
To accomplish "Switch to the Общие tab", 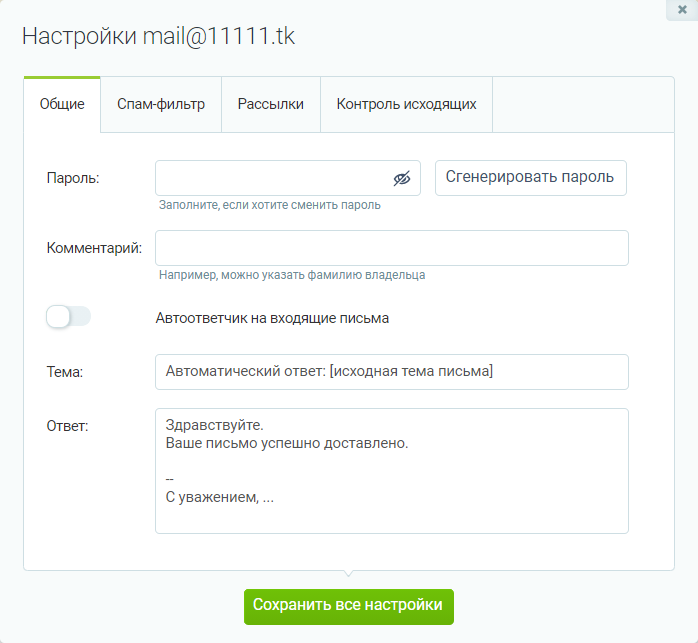I will (62, 104).
